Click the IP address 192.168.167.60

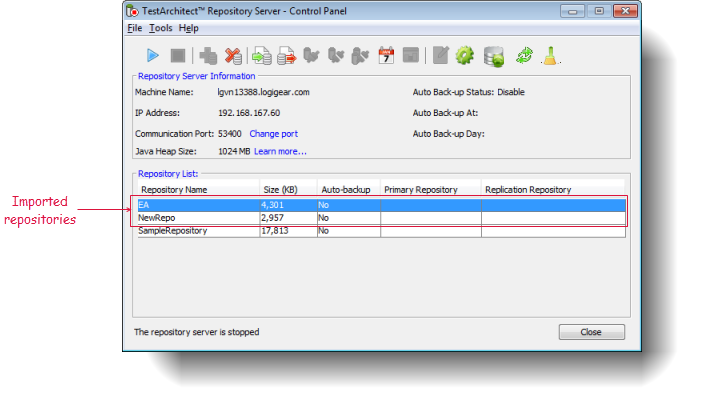pyautogui.click(x=249, y=113)
